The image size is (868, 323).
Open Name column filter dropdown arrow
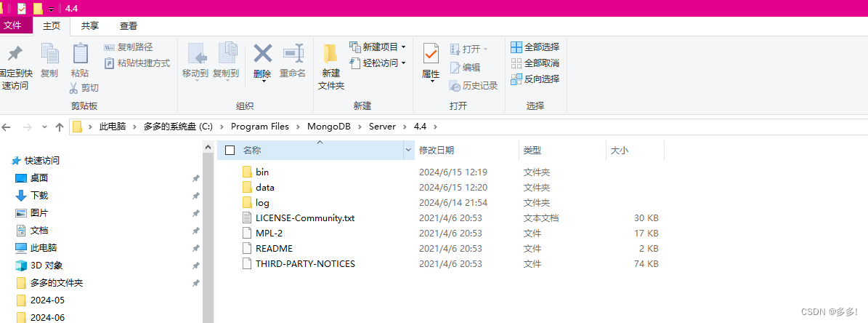click(x=408, y=150)
